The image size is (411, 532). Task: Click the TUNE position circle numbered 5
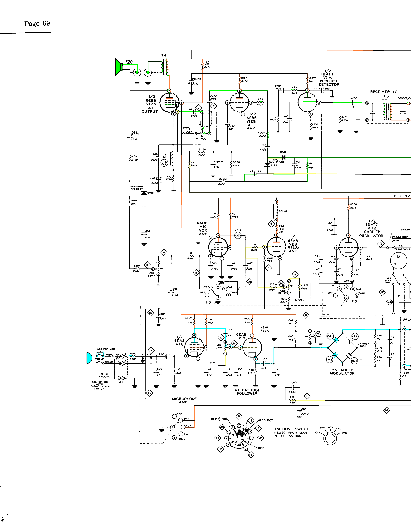tap(174, 438)
